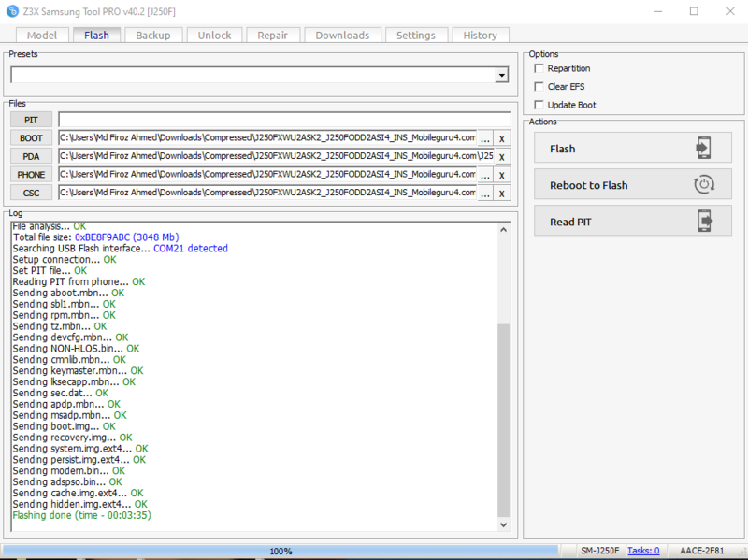
Task: Clear the CSC file path with x
Action: tap(501, 194)
